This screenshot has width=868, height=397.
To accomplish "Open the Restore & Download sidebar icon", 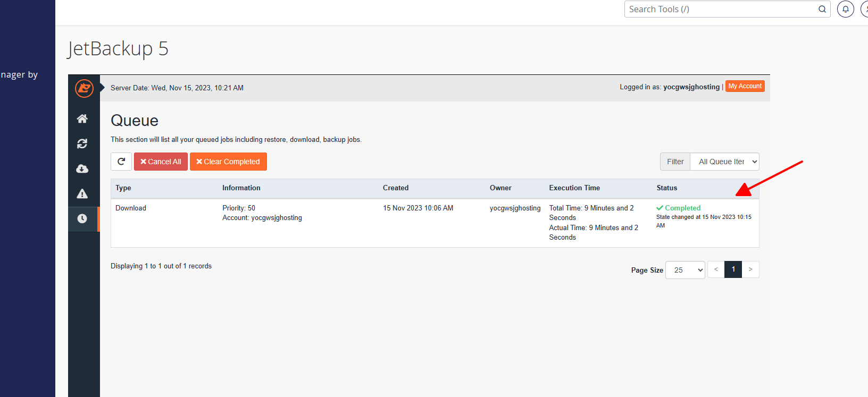I will pos(82,143).
